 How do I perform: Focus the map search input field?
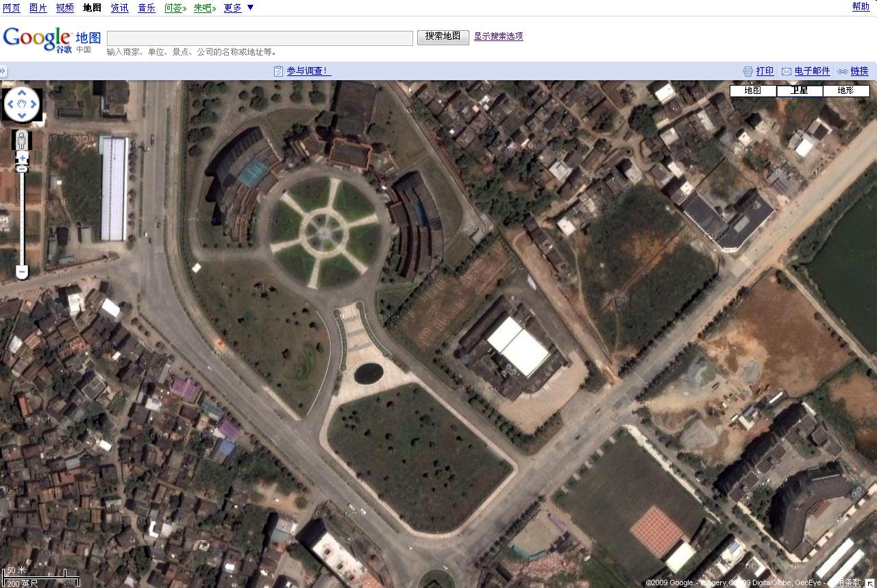tap(260, 38)
